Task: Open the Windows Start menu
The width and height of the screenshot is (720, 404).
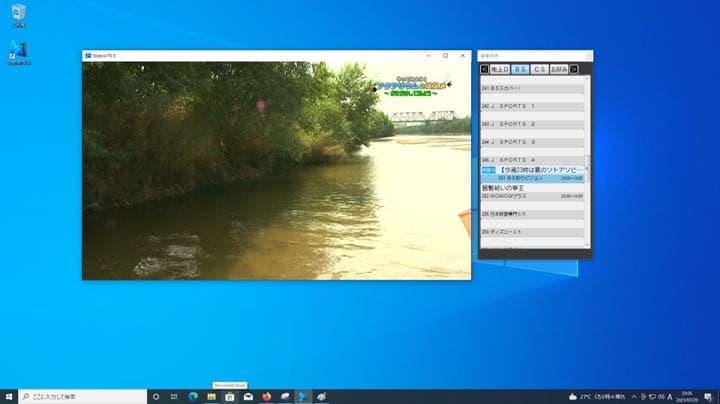Action: click(x=9, y=397)
